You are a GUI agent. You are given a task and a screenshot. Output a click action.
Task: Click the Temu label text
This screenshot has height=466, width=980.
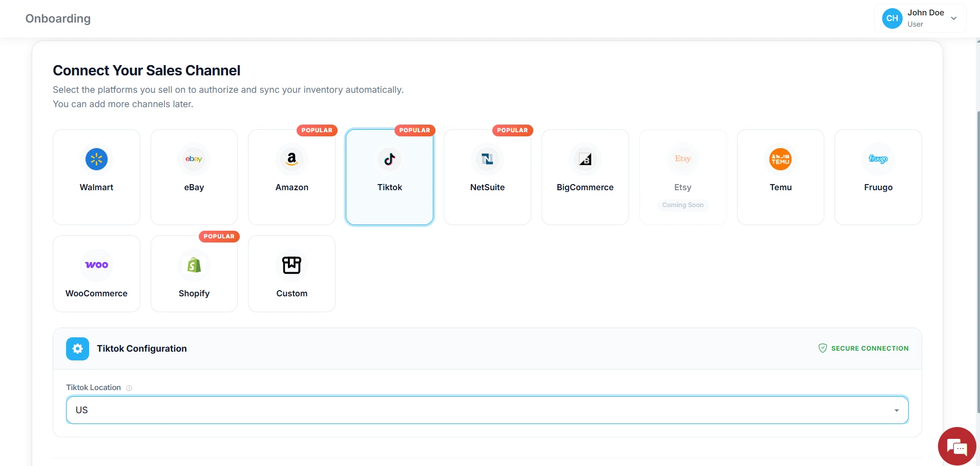[x=780, y=187]
